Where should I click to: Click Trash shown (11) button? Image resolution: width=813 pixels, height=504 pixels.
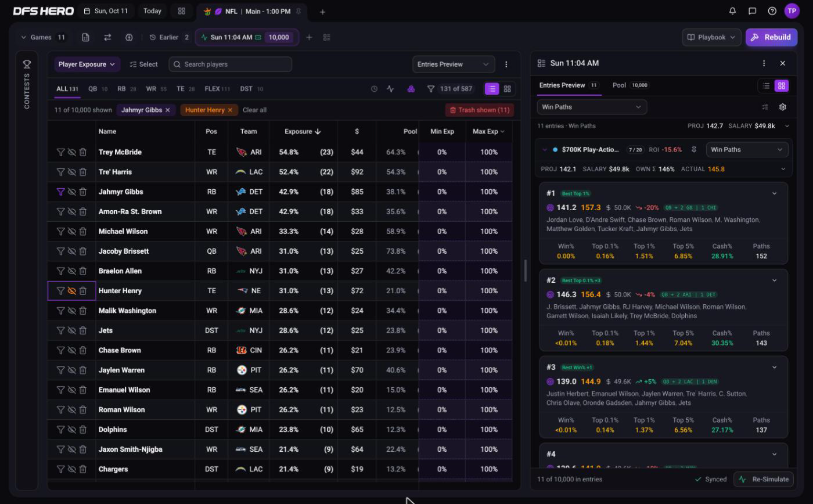[480, 110]
